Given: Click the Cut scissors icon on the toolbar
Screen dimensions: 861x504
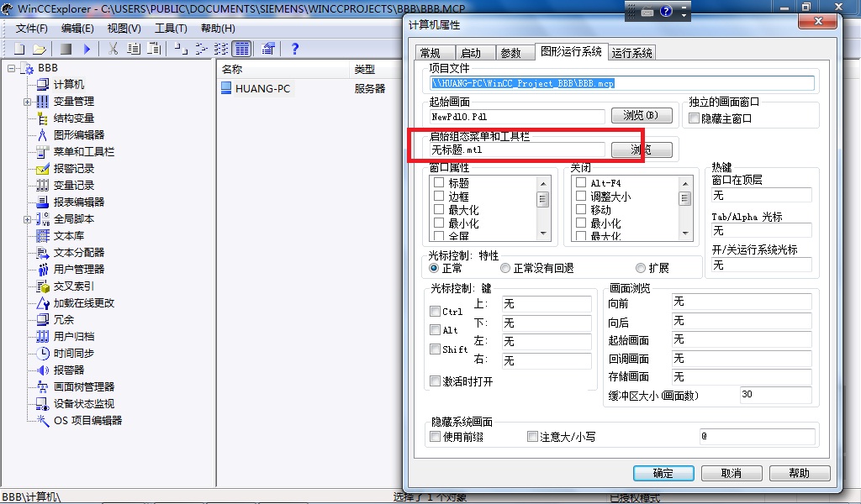Looking at the screenshot, I should (x=112, y=48).
